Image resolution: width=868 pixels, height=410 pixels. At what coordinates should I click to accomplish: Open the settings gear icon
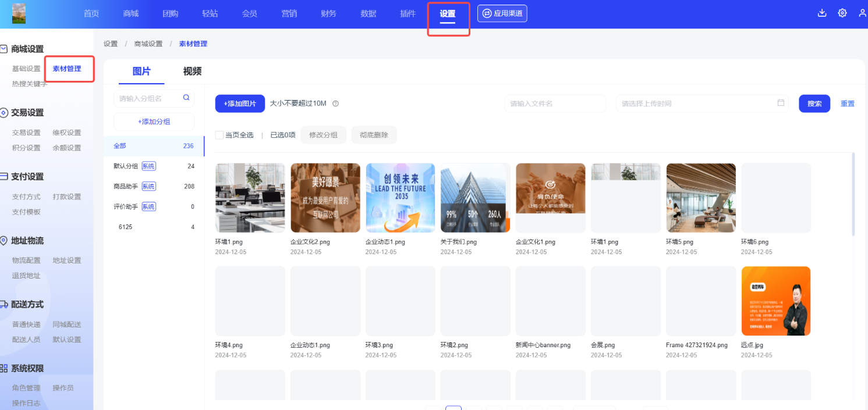(x=842, y=13)
